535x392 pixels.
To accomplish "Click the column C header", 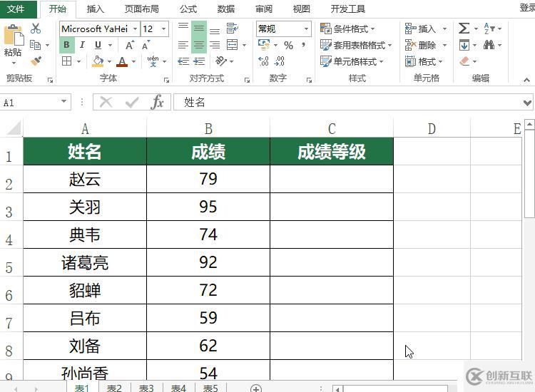I will pyautogui.click(x=332, y=129).
